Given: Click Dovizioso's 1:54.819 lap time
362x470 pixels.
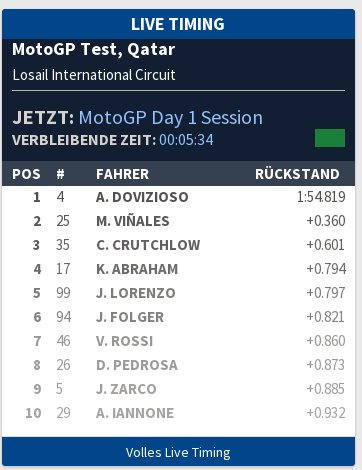Looking at the screenshot, I should 321,197.
